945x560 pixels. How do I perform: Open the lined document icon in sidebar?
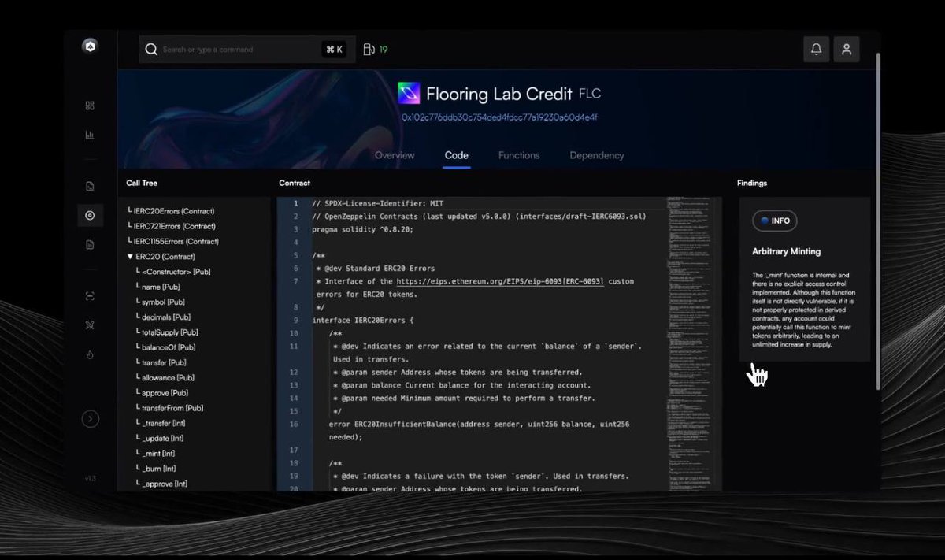90,244
